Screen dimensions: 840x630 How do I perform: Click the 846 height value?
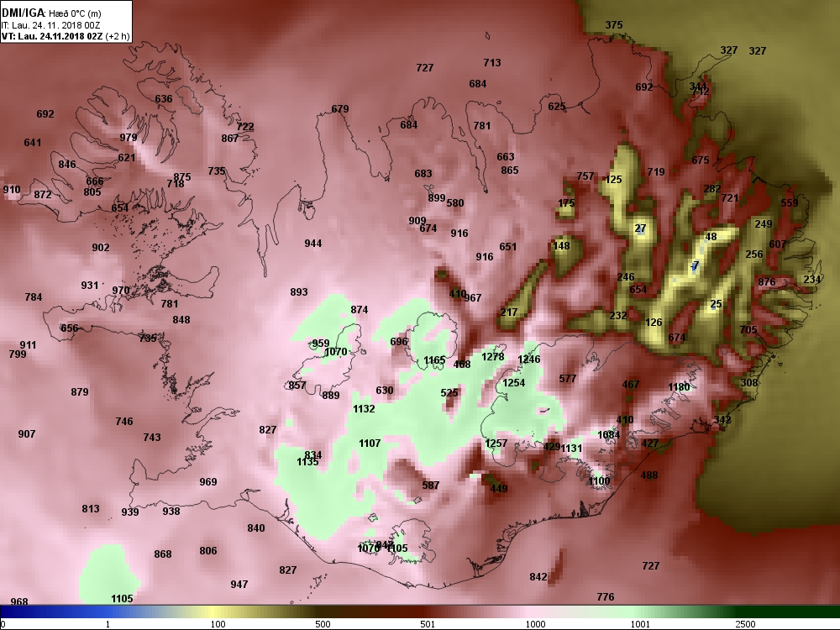point(67,165)
